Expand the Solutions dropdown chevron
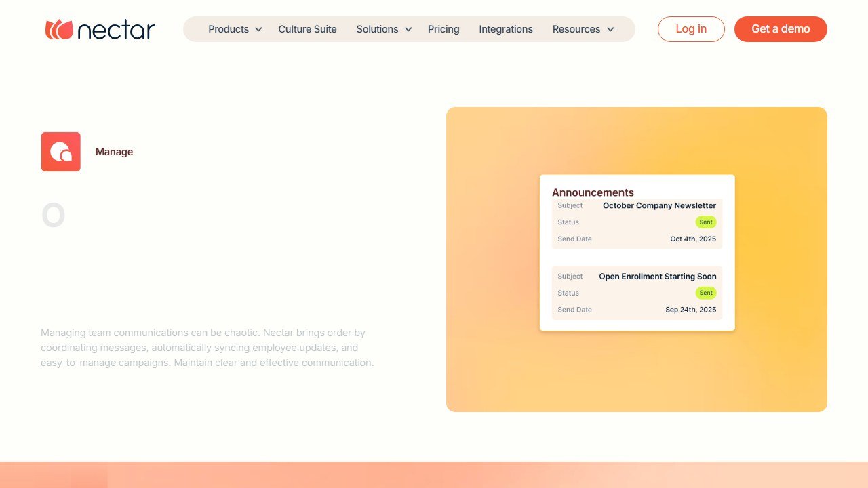The width and height of the screenshot is (868, 488). click(x=408, y=29)
